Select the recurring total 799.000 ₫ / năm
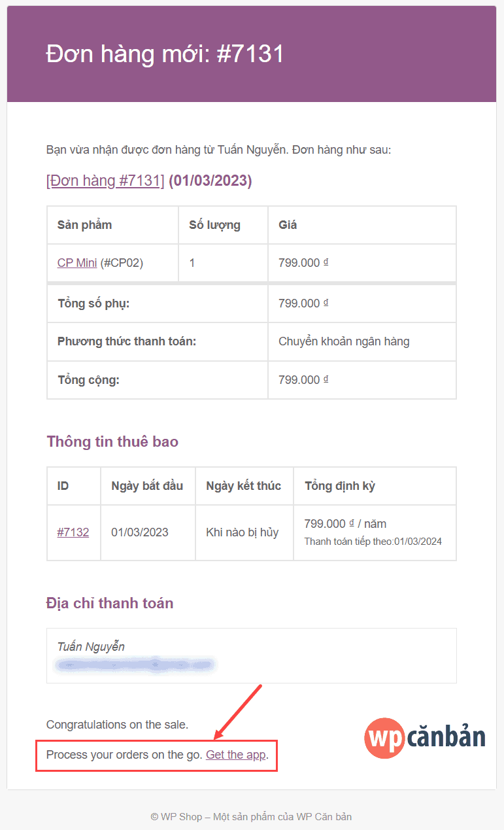The height and width of the screenshot is (830, 504). tap(345, 524)
